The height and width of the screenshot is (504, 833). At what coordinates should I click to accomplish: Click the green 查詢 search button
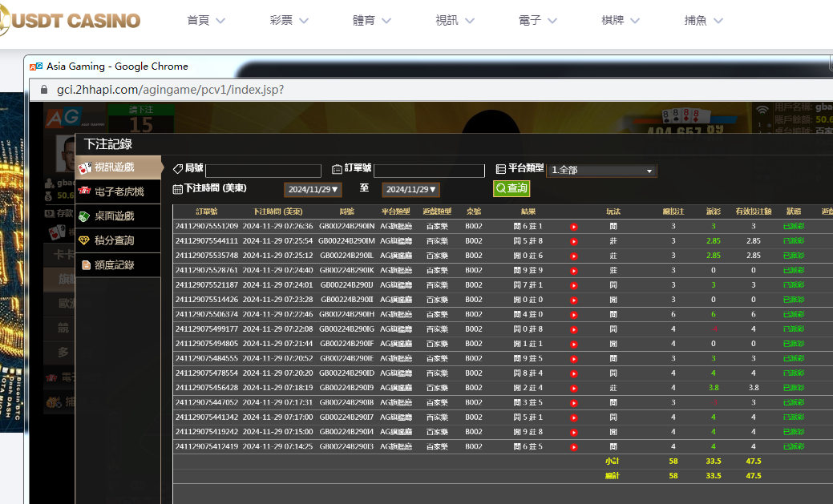512,188
